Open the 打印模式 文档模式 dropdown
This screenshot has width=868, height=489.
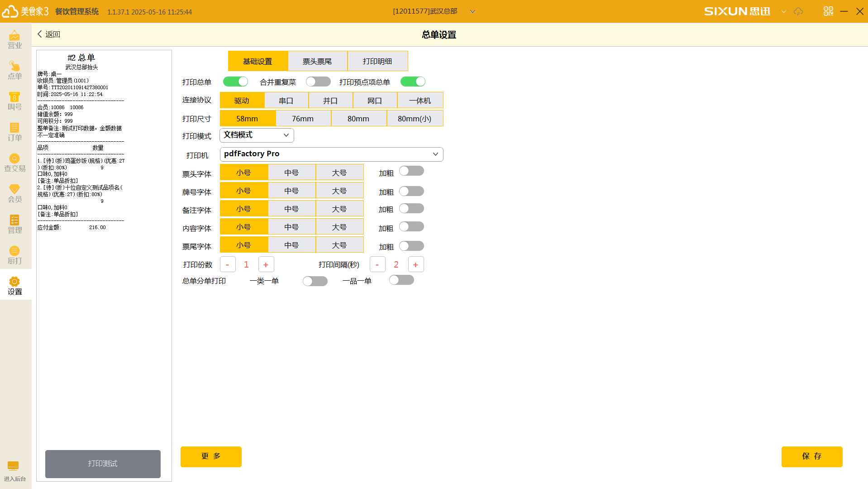click(x=257, y=135)
